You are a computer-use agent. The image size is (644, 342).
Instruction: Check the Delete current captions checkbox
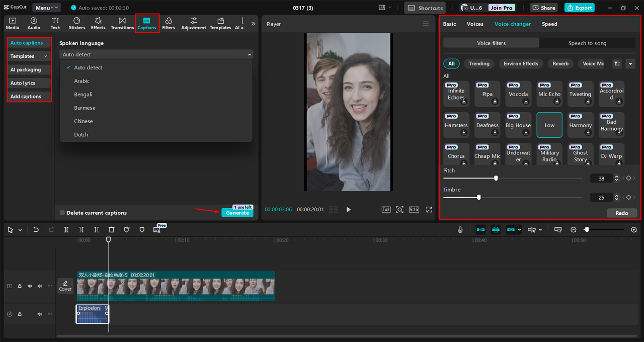point(62,212)
